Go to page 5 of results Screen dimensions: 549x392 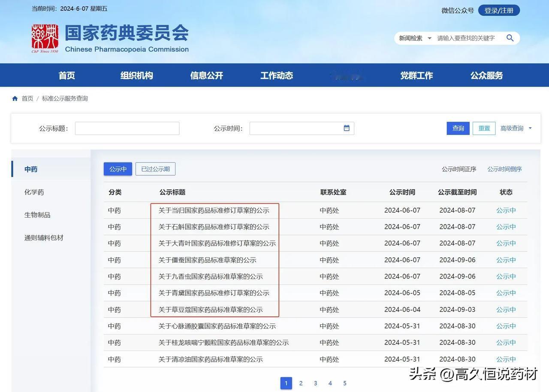pos(345,383)
